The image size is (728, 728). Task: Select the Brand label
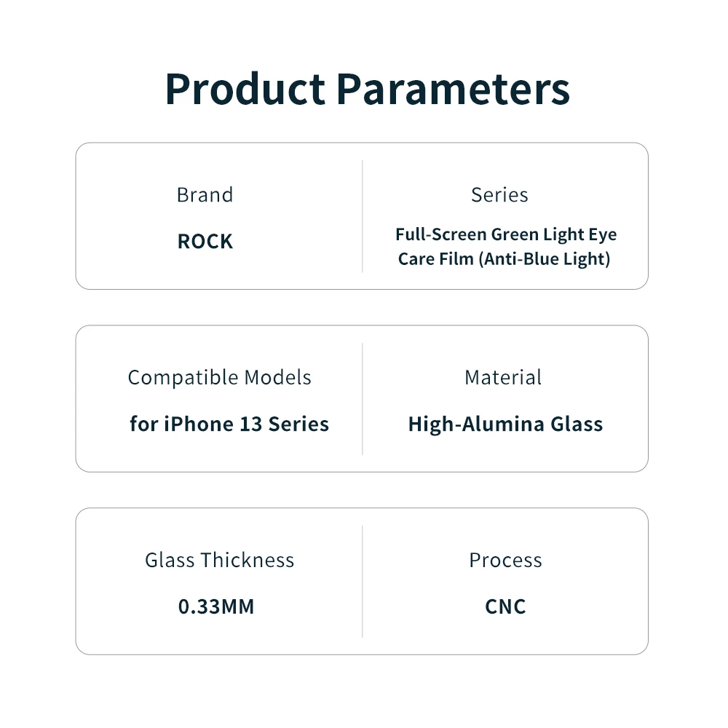click(205, 195)
